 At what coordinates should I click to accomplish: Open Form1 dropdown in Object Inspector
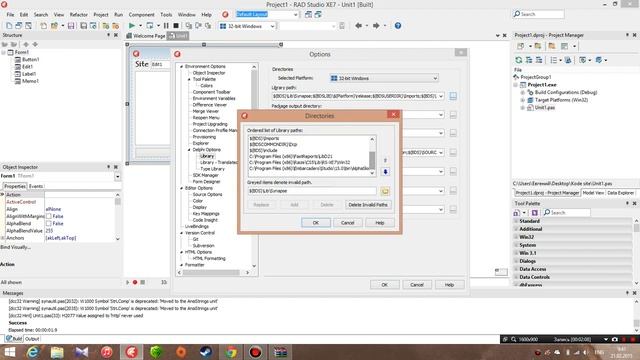pos(118,176)
